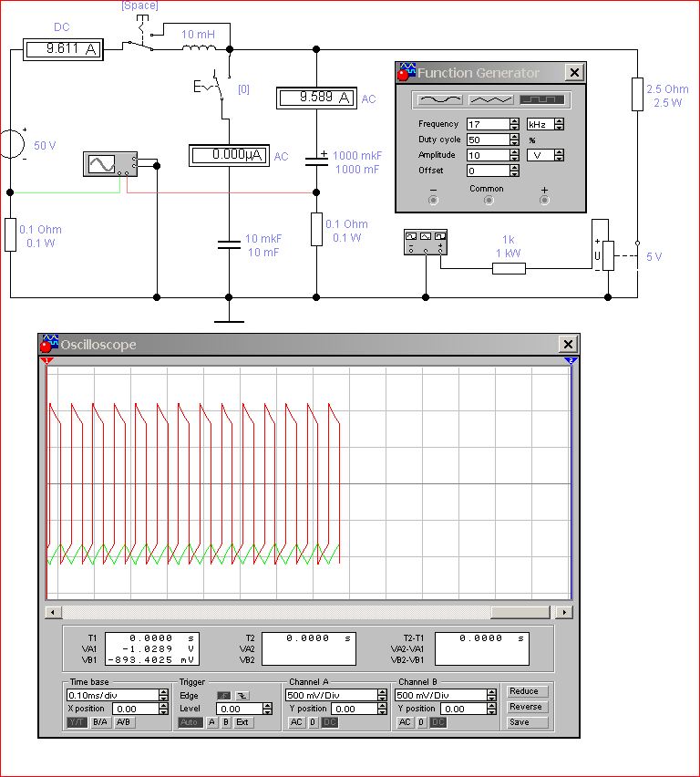Viewport: 700px width, 777px height.
Task: Adjust the amplitude V unit spinner
Action: [559, 155]
